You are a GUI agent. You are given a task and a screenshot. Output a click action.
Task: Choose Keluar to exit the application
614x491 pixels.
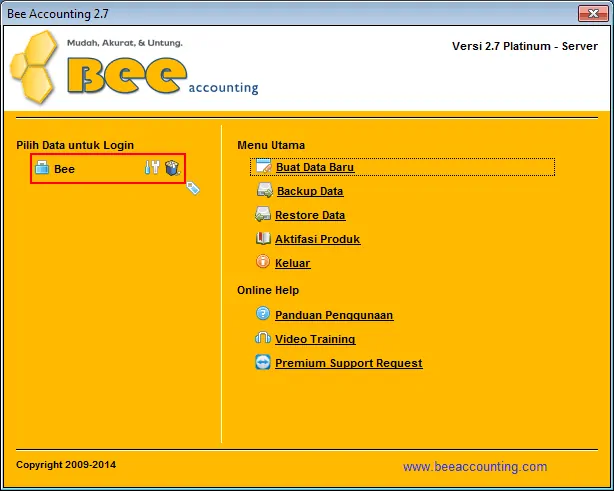pyautogui.click(x=293, y=263)
